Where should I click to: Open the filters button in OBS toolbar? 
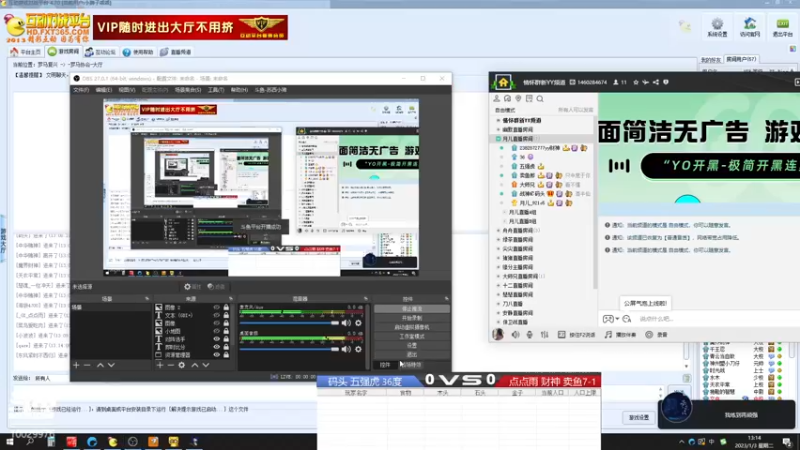(x=216, y=287)
